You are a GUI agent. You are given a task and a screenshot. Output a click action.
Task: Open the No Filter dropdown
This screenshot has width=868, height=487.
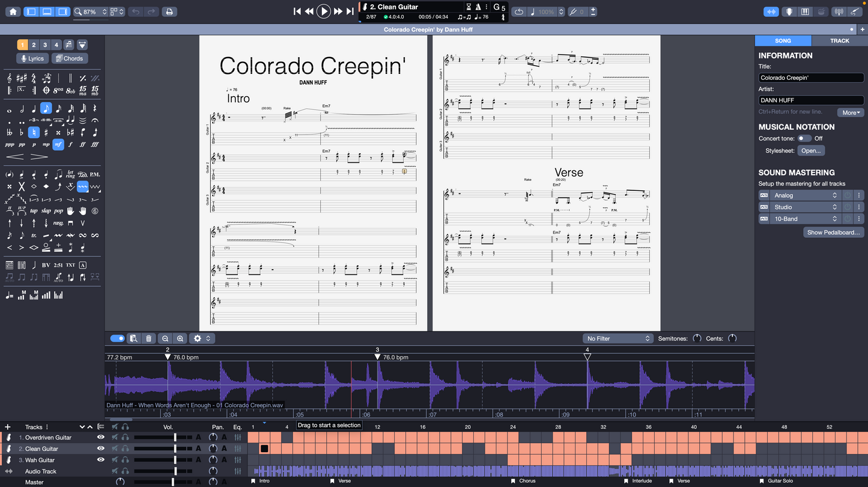[618, 338]
